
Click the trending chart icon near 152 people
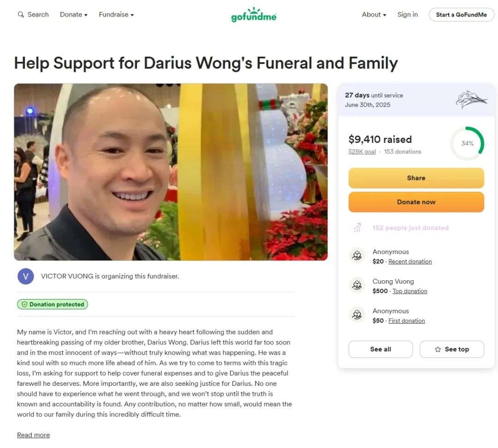(357, 228)
